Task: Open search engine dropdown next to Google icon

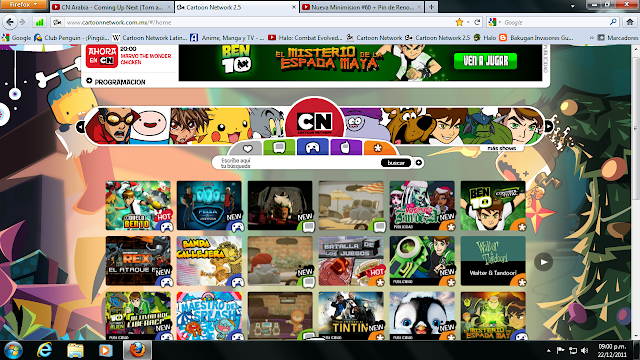Action: pyautogui.click(x=499, y=22)
